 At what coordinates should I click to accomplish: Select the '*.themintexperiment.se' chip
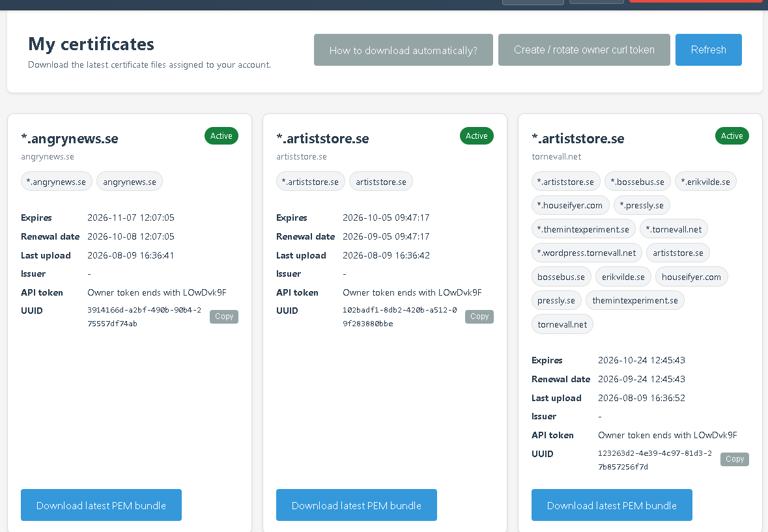pos(584,229)
